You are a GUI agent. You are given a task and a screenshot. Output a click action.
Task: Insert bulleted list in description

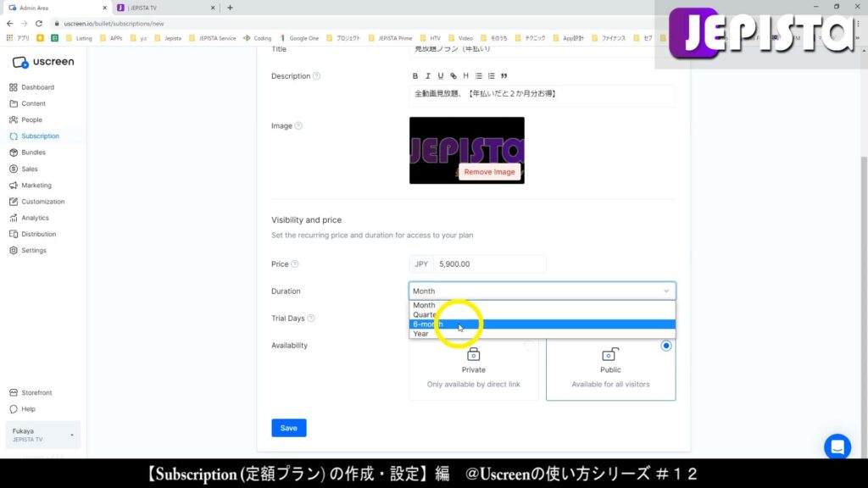pos(478,75)
